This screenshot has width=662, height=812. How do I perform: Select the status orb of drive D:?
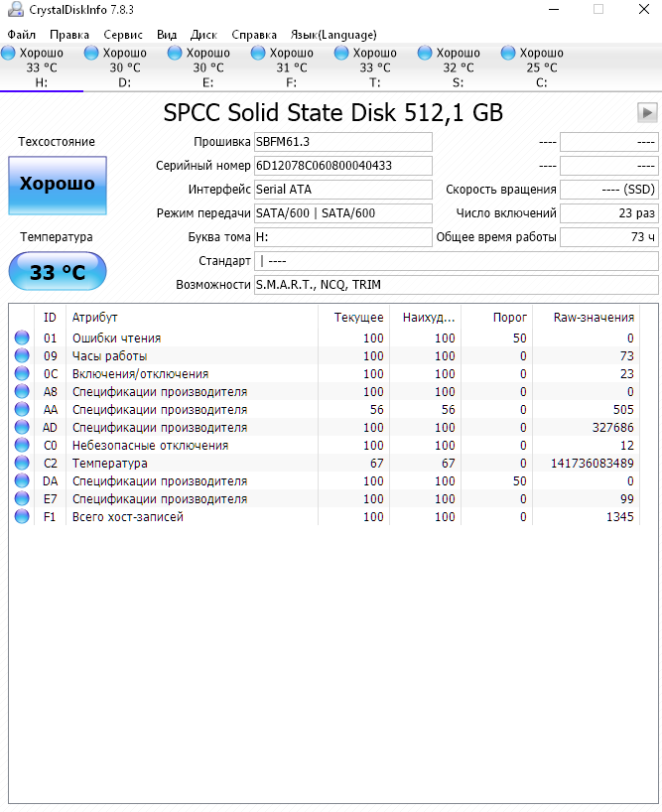tap(91, 53)
